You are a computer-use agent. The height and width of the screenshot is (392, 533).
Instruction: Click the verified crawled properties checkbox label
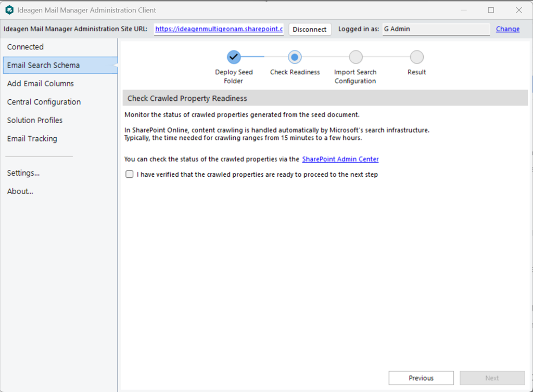point(257,175)
